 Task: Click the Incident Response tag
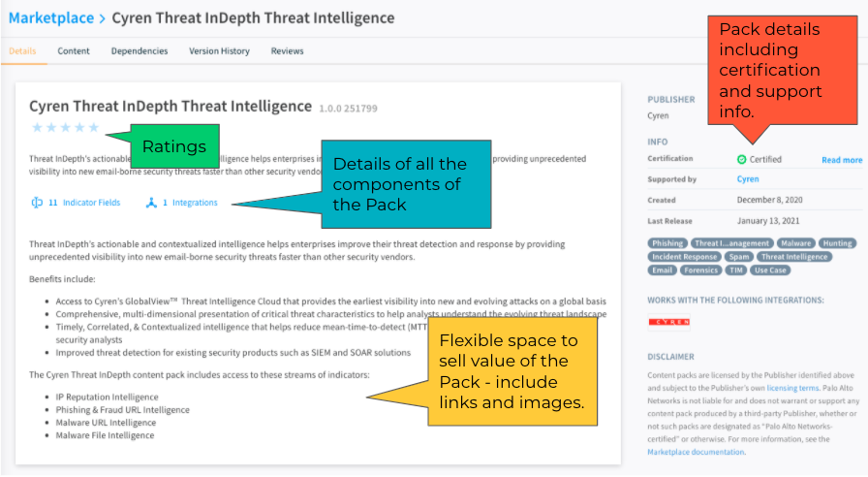click(x=684, y=257)
